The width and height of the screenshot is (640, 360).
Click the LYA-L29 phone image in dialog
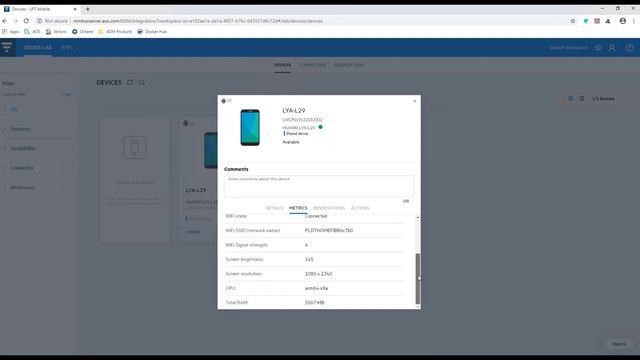250,127
